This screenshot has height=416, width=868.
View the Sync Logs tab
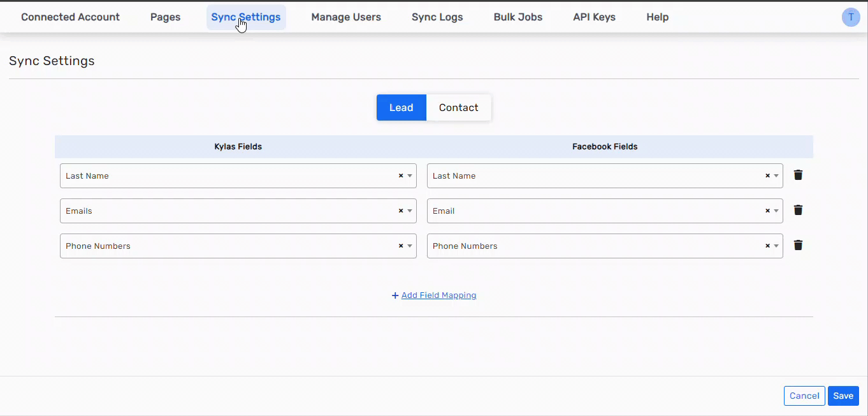coord(437,17)
